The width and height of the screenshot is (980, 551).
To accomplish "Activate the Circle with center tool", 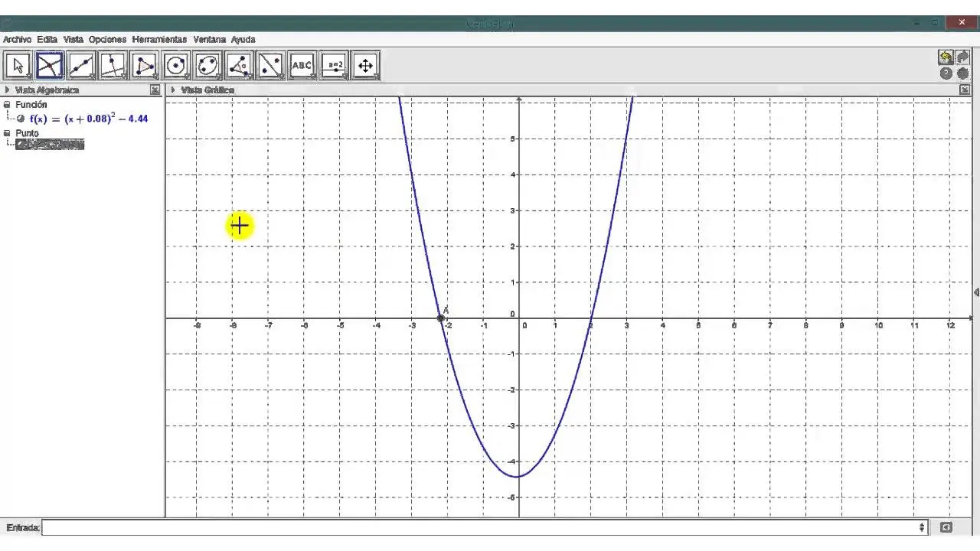I will [177, 66].
